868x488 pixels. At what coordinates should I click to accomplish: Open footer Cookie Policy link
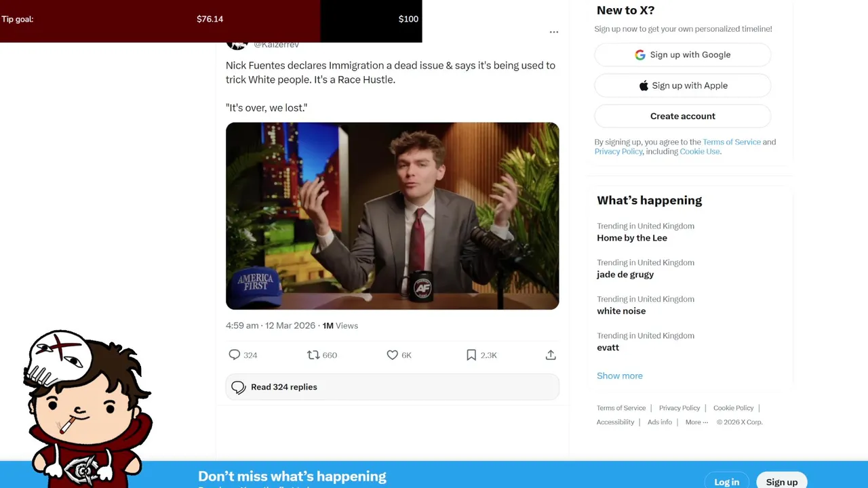coord(734,408)
